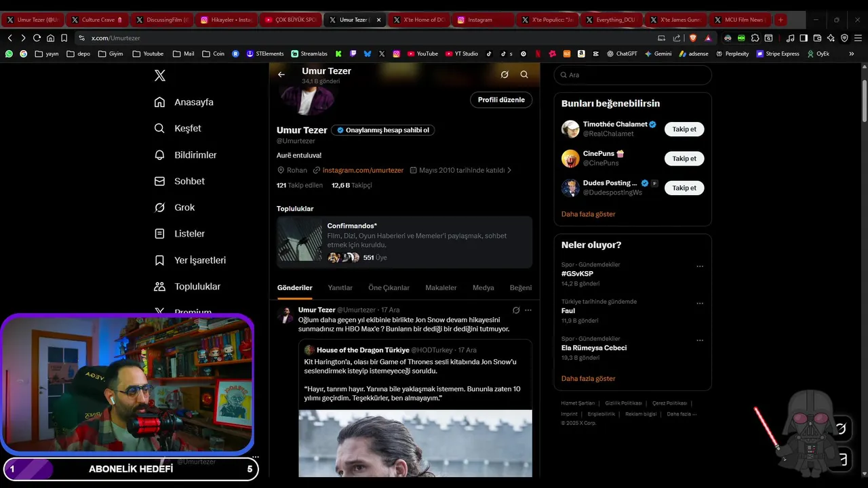Click Brave Shields lion icon
868x488 pixels.
[692, 38]
